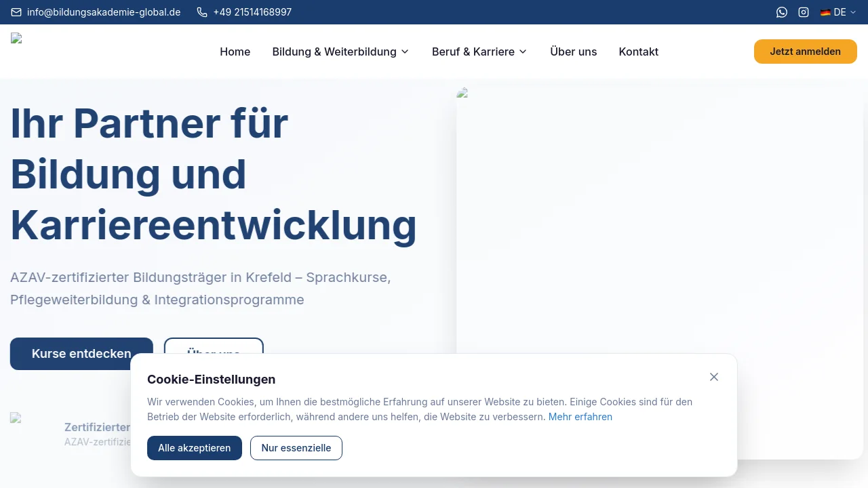Open the Instagram icon link
The width and height of the screenshot is (868, 488).
coord(804,12)
